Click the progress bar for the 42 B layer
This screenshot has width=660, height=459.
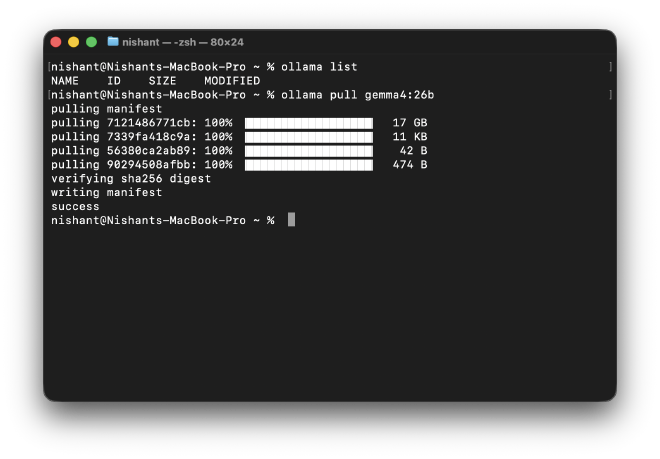pyautogui.click(x=309, y=151)
